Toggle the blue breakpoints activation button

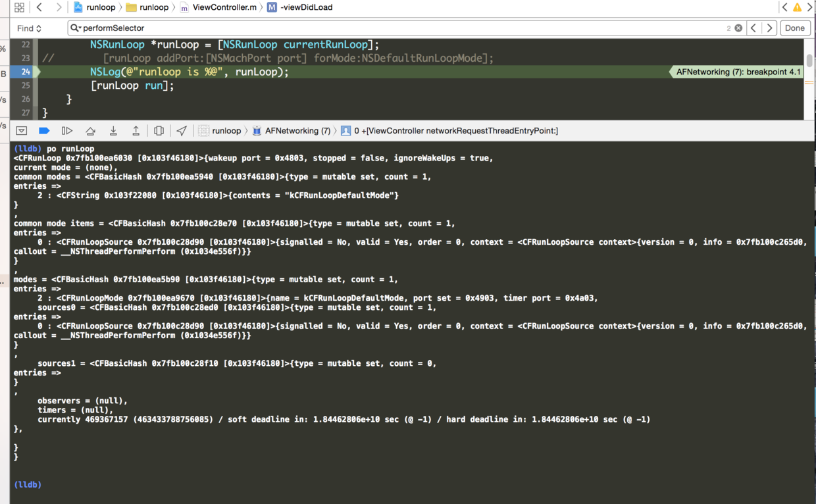point(44,131)
